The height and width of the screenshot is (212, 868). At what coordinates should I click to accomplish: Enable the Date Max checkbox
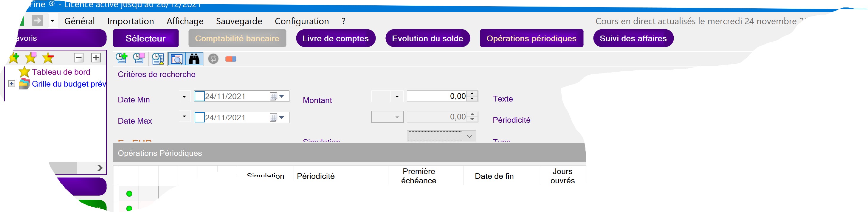199,117
